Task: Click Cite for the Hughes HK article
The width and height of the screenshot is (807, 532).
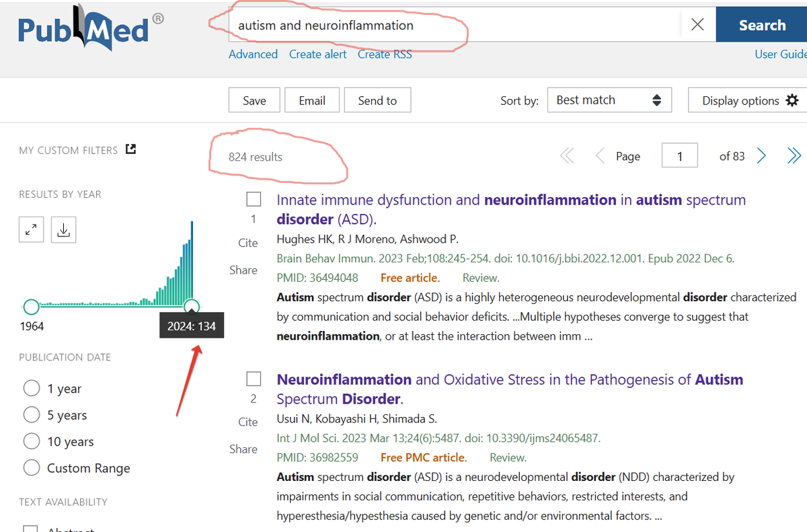Action: click(x=247, y=243)
